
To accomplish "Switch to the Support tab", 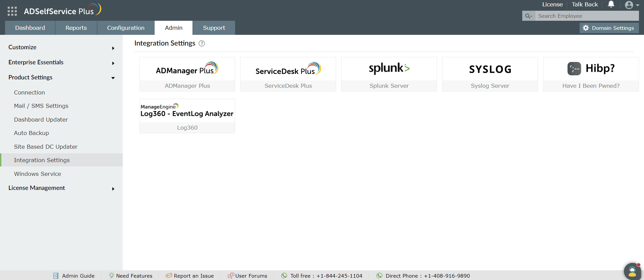I will coord(214,28).
